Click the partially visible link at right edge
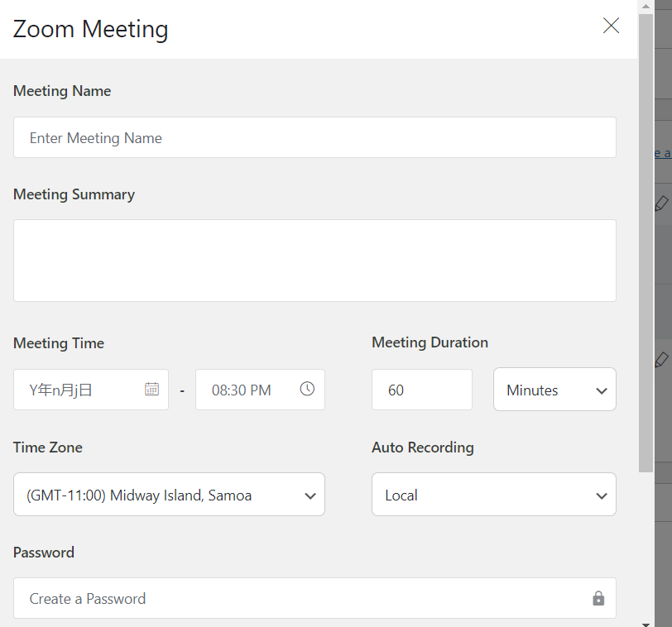 coord(663,153)
